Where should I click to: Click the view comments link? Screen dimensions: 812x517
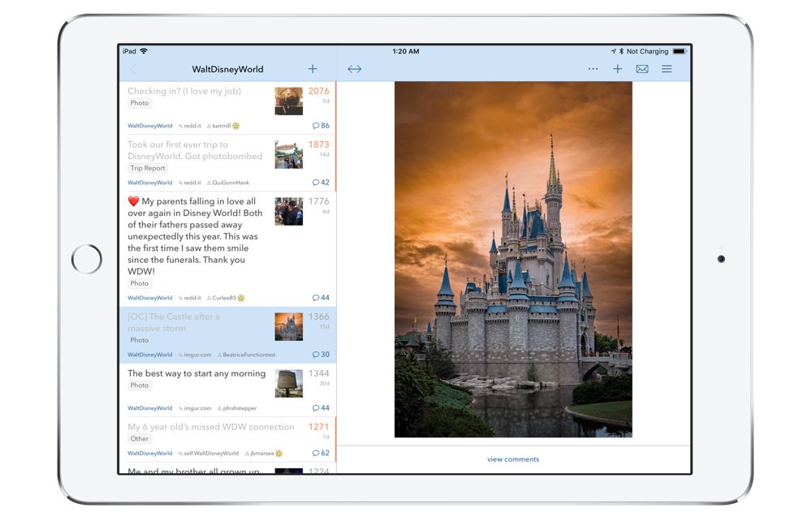pos(513,459)
